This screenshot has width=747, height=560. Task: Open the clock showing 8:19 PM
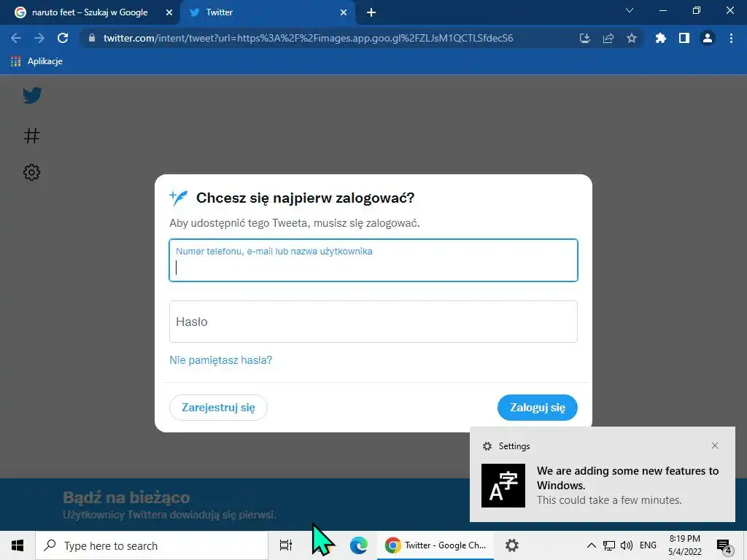tap(684, 545)
